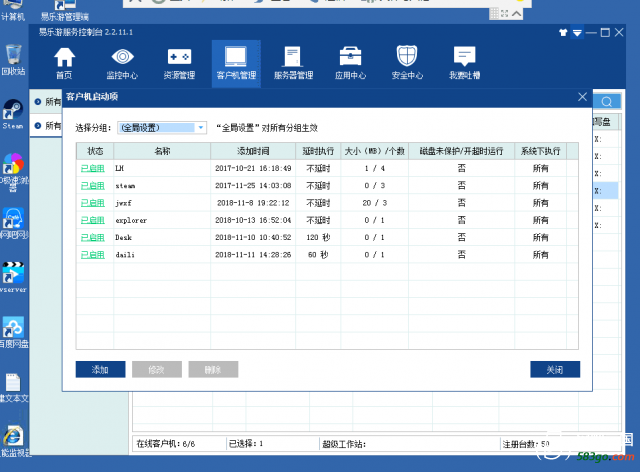Select the jwxf entry name
The image size is (640, 472).
[x=123, y=203]
